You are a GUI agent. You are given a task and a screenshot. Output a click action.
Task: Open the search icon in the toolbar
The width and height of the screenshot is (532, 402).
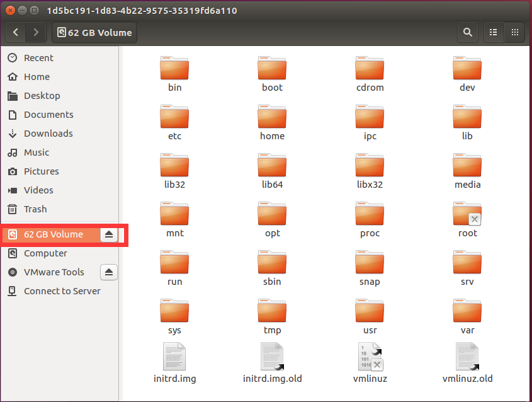click(467, 32)
